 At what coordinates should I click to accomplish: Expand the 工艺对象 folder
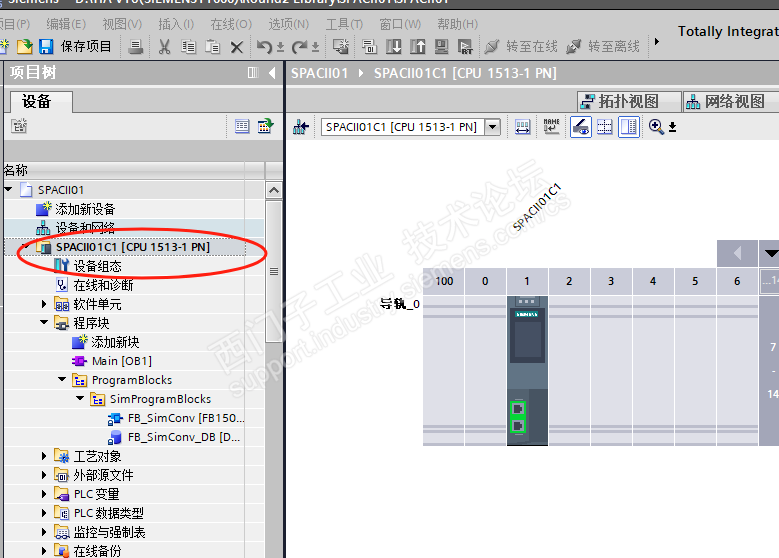pyautogui.click(x=44, y=456)
